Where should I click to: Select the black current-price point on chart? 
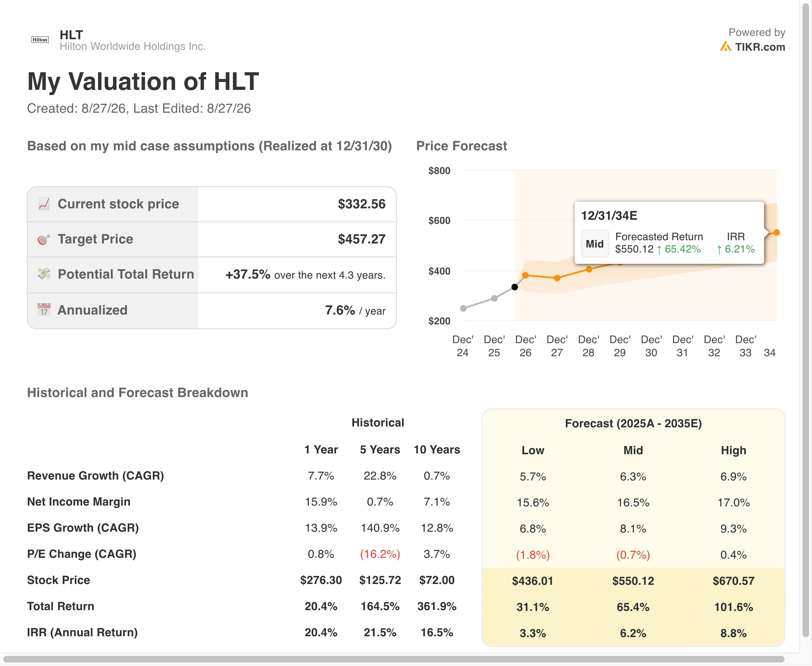515,287
